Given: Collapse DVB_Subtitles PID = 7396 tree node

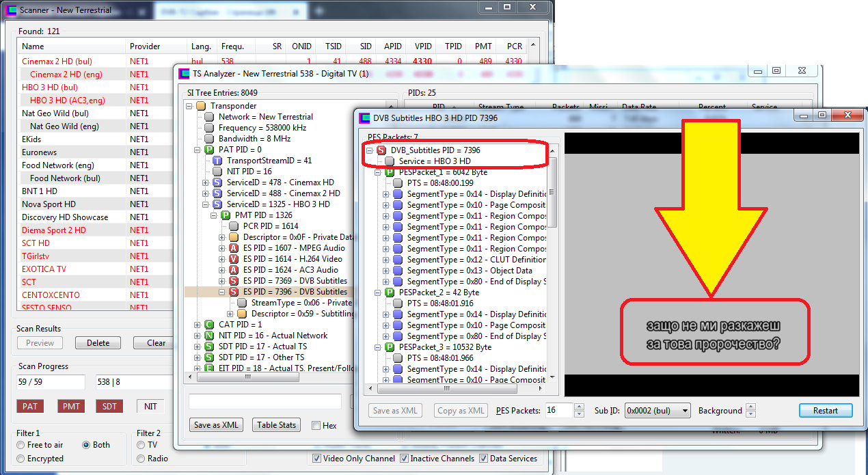Looking at the screenshot, I should 370,150.
